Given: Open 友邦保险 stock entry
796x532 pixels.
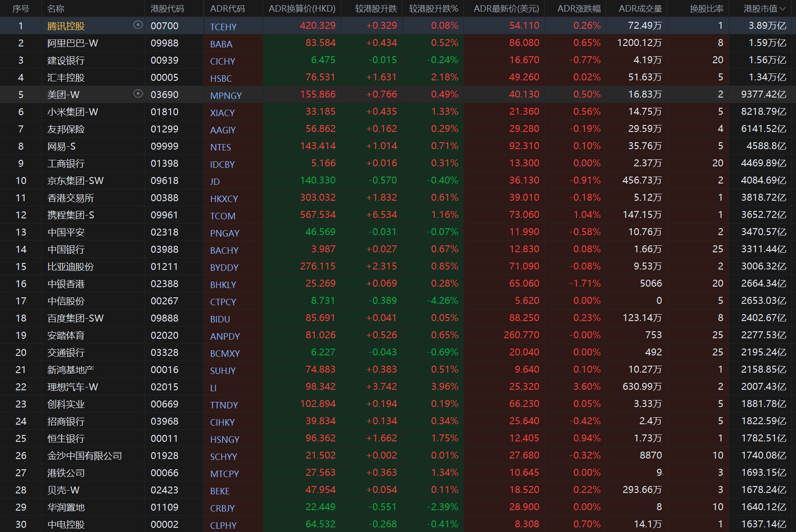Looking at the screenshot, I should point(66,129).
